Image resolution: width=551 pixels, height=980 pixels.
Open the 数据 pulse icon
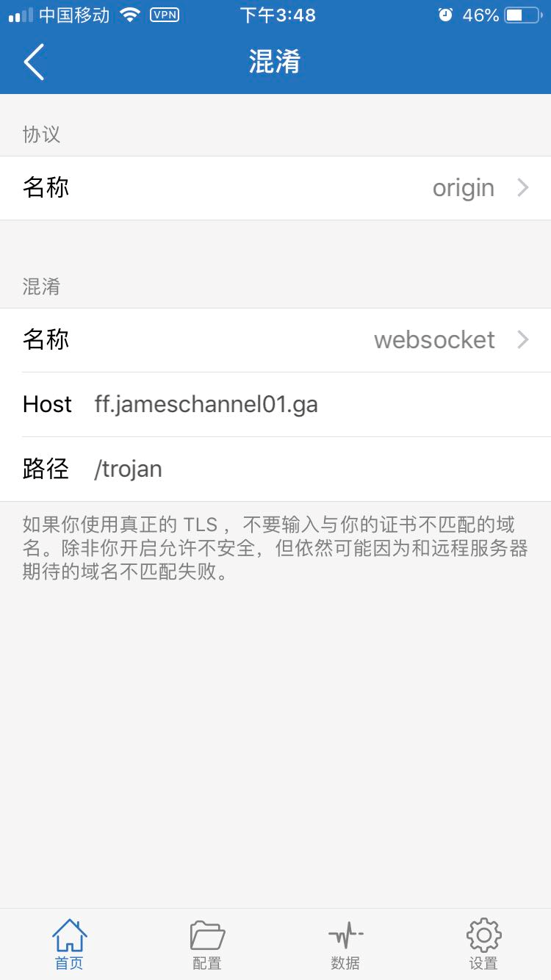345,935
